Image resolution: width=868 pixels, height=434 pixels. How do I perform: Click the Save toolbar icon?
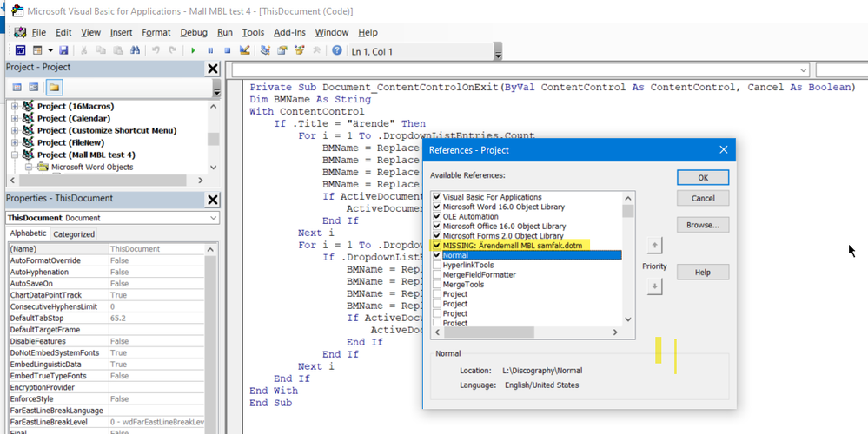coord(63,50)
